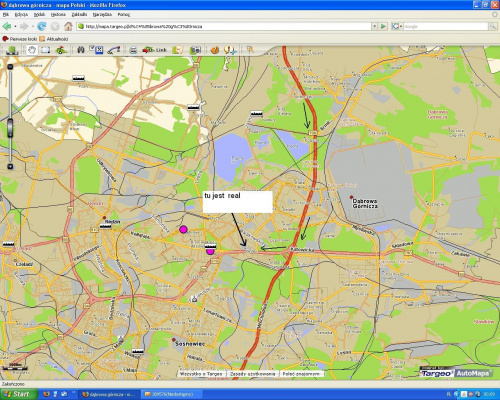Click the Sosnowiec city label
The width and height of the screenshot is (500, 400).
click(x=190, y=343)
